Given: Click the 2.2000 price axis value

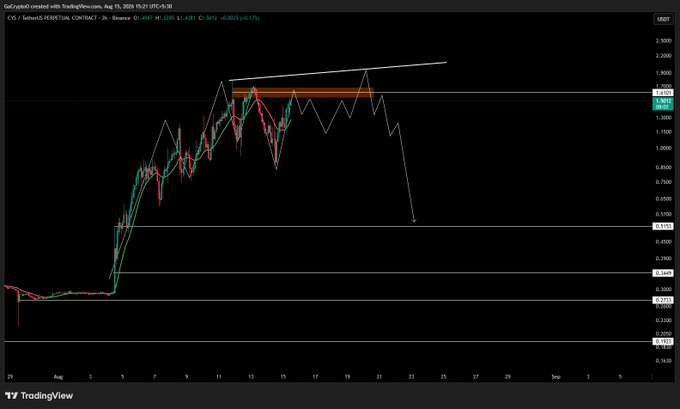Looking at the screenshot, I should point(664,56).
